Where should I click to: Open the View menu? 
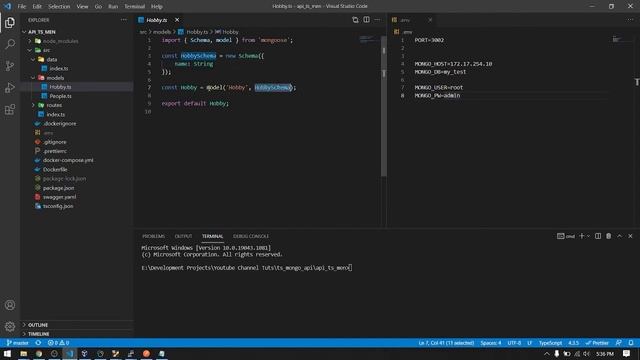tap(82, 6)
